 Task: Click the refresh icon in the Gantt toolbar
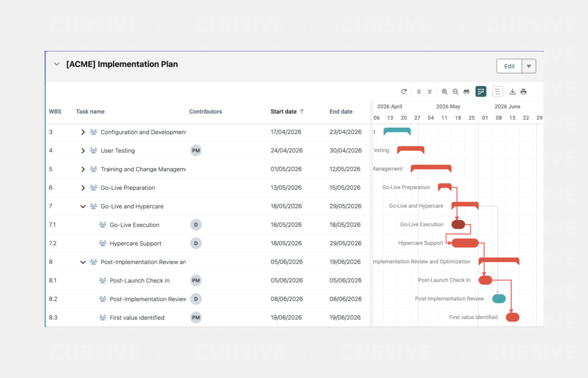click(404, 92)
